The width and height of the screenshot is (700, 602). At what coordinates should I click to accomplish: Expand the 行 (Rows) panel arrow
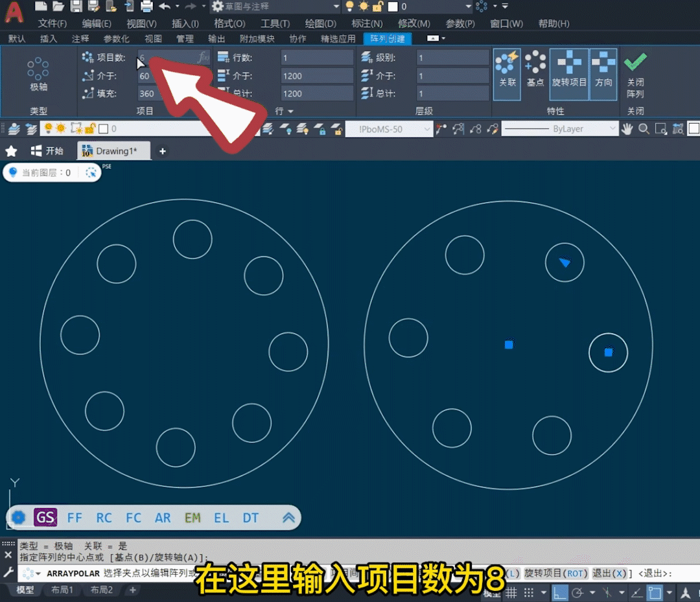pos(290,111)
